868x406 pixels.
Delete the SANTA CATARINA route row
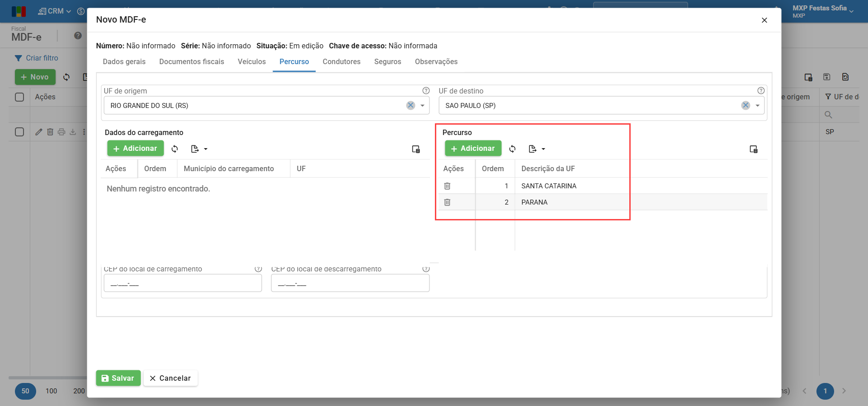(x=447, y=186)
